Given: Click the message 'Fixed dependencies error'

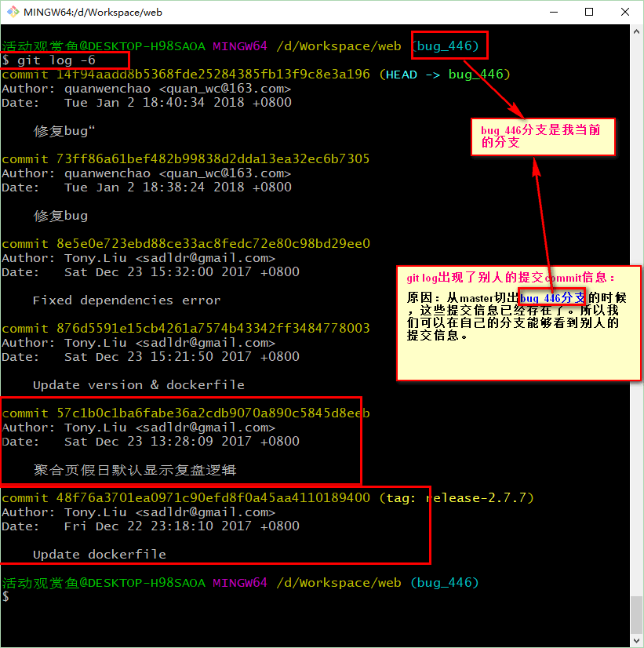Looking at the screenshot, I should (x=127, y=300).
